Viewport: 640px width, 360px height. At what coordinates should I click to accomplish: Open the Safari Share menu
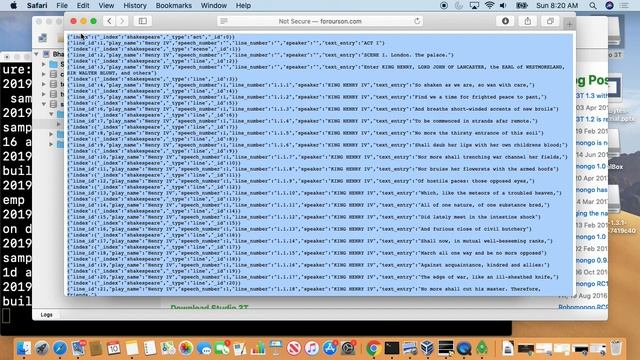pos(528,21)
